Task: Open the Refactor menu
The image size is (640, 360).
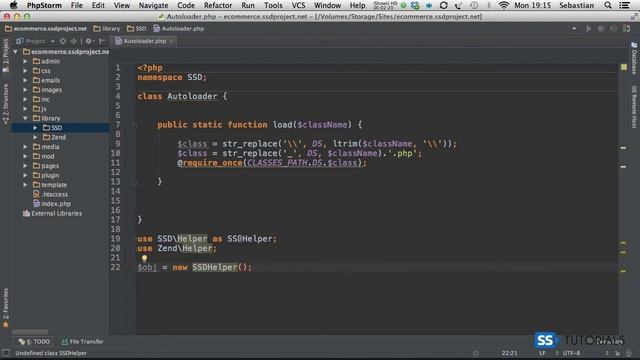Action: pos(218,5)
